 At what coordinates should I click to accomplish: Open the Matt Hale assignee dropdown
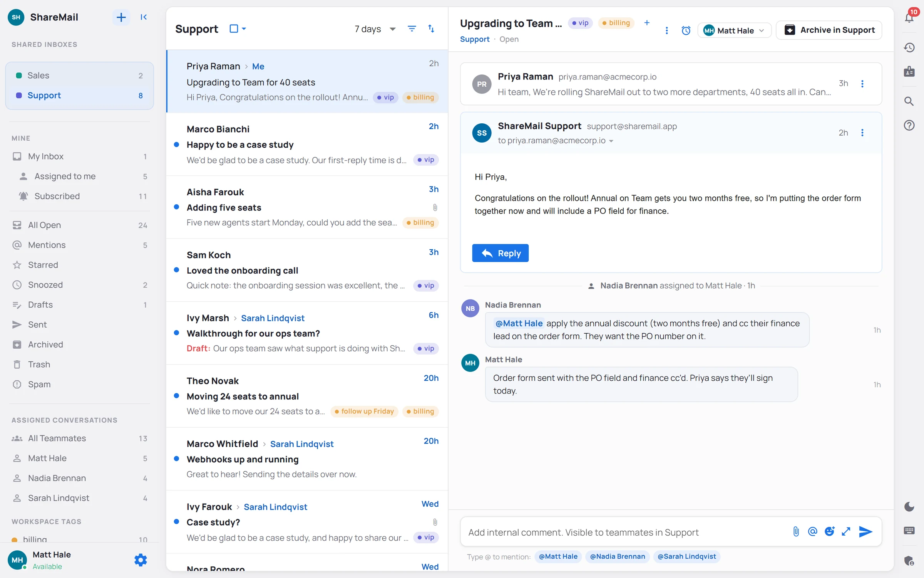pos(734,30)
